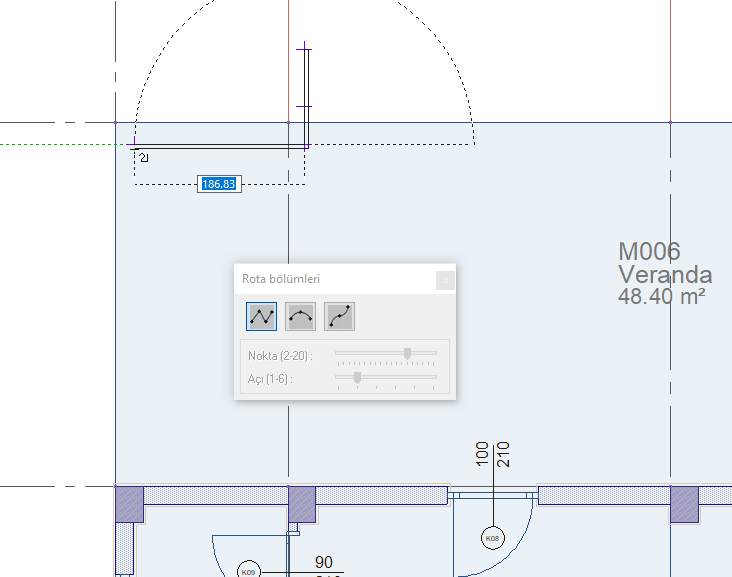Click the 186.83 dimension input field
Image resolution: width=732 pixels, height=577 pixels.
219,184
